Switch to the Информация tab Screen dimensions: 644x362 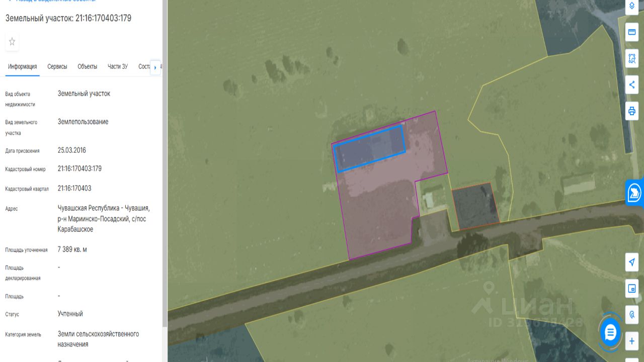[23, 66]
